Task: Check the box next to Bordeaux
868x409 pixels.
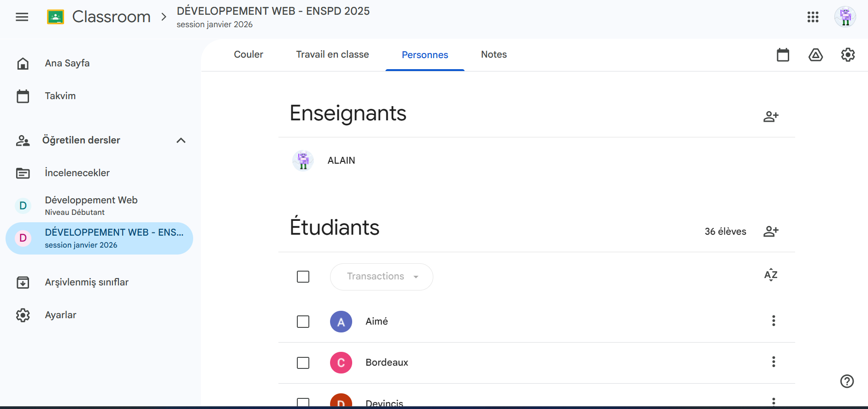Action: click(x=303, y=363)
